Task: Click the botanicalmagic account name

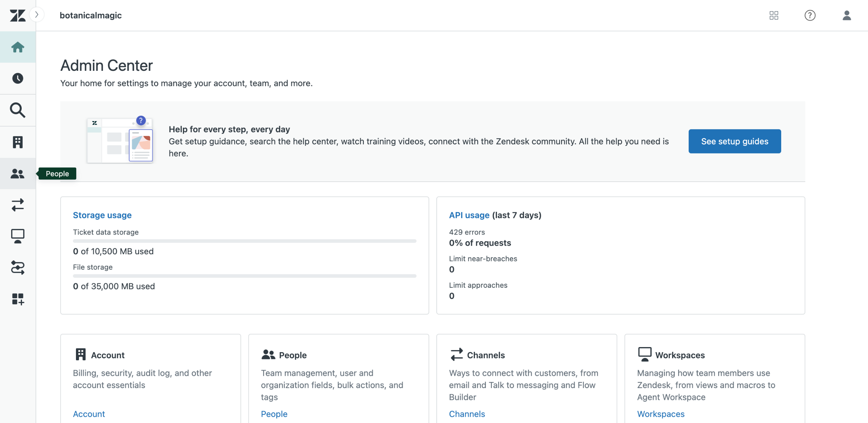Action: (91, 15)
